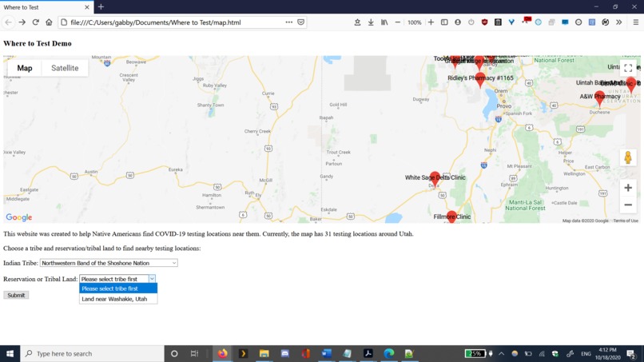
Task: Zoom in on the map
Action: coord(628,188)
